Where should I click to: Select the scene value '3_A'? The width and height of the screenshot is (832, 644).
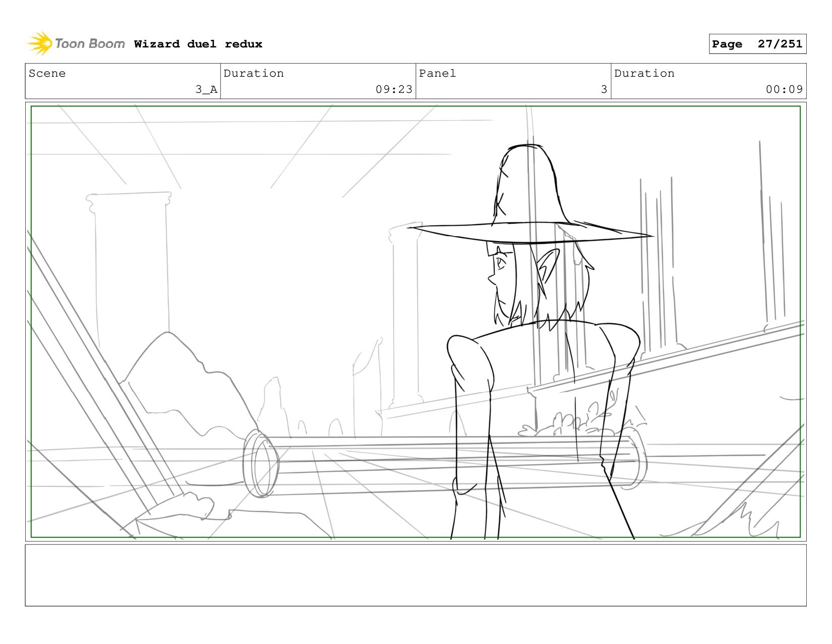(206, 89)
